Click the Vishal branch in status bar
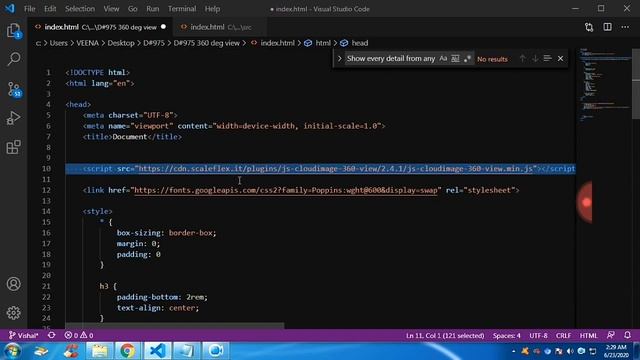Screen dimensions: 640x360 click(x=23, y=336)
